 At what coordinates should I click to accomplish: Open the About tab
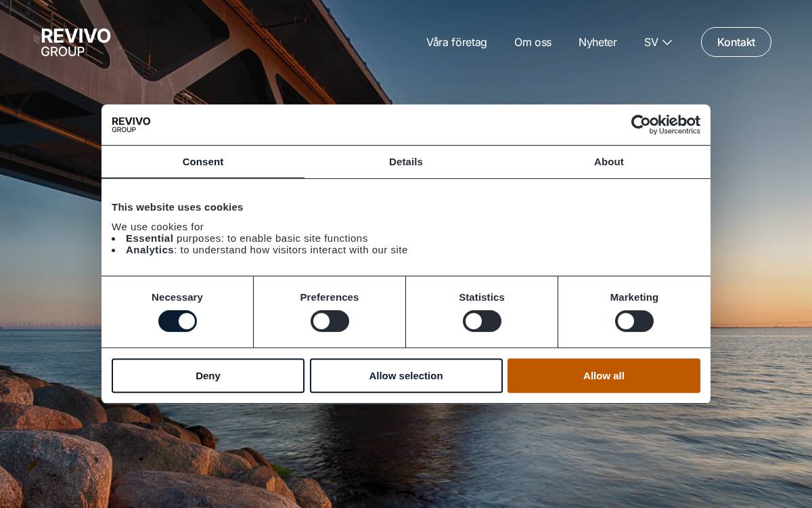[609, 162]
